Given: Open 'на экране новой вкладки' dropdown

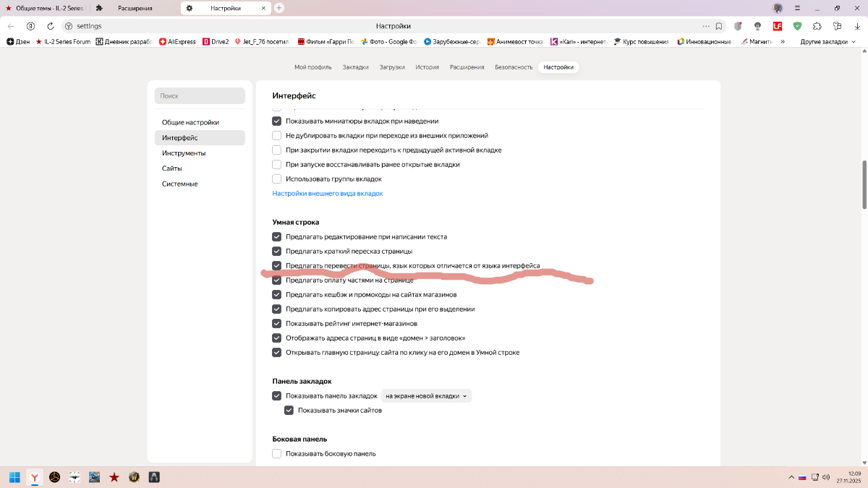Looking at the screenshot, I should tap(426, 395).
